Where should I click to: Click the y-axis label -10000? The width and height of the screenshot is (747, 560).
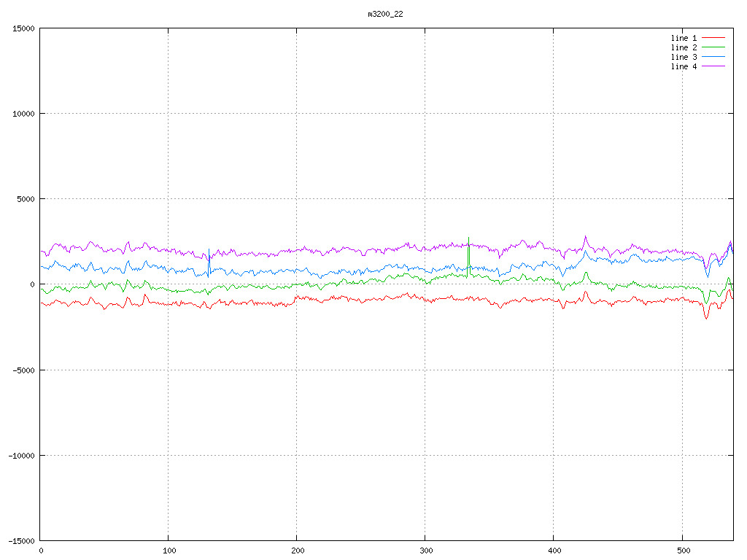click(x=21, y=456)
